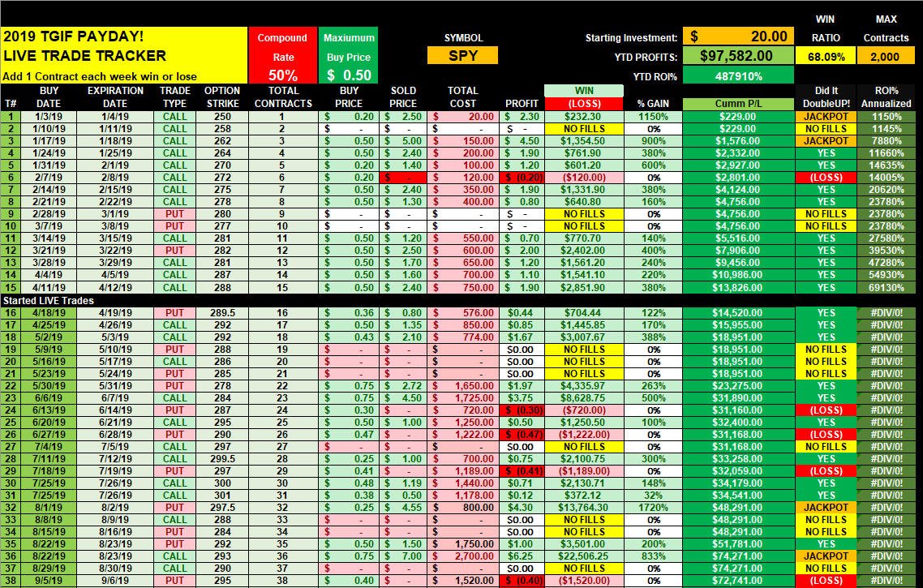Image resolution: width=923 pixels, height=588 pixels.
Task: Click the Starting Investment $20.00 cell
Action: (738, 36)
